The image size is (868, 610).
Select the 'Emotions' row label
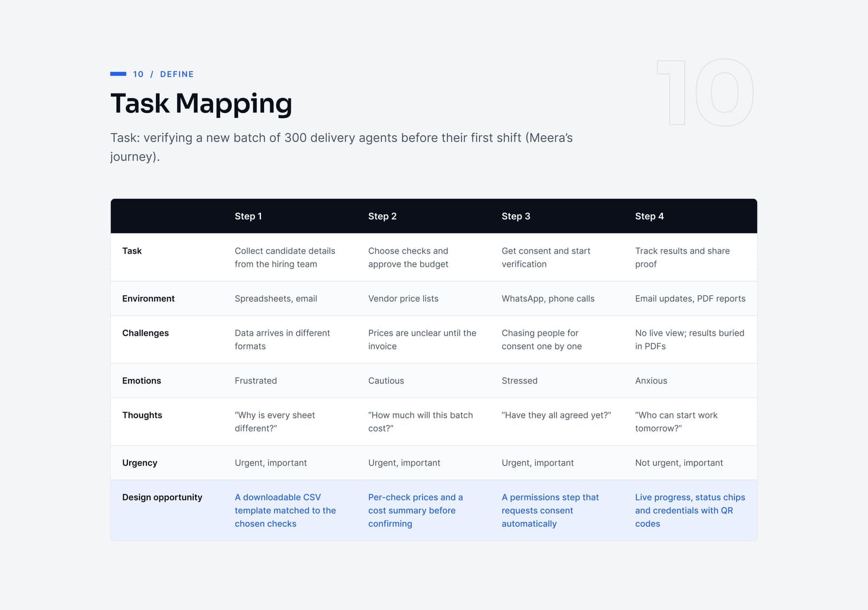pyautogui.click(x=142, y=380)
